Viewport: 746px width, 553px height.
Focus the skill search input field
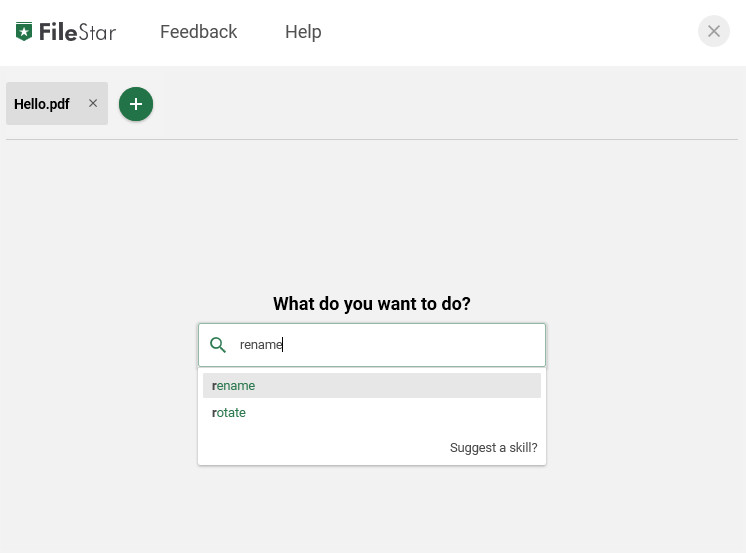372,345
